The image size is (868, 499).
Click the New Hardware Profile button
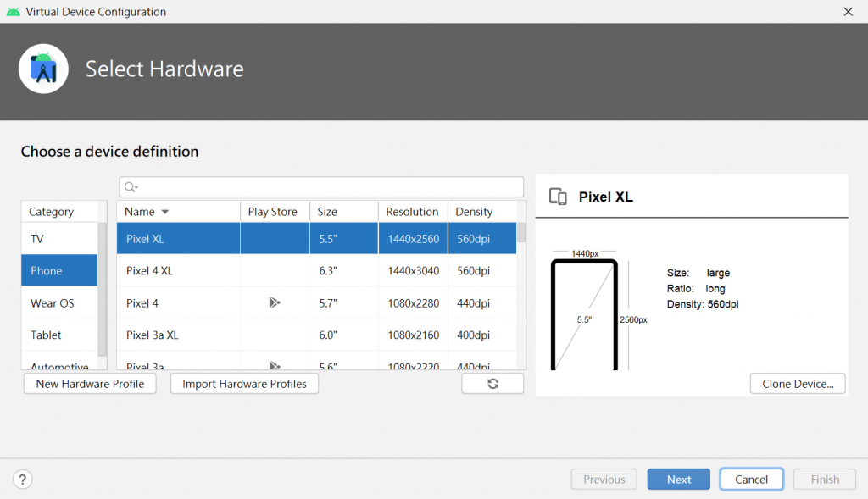coord(90,384)
